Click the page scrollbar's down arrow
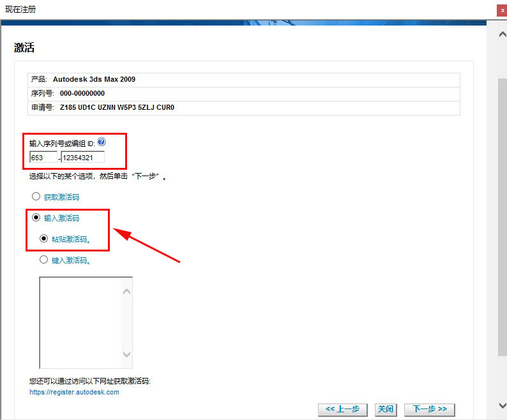Screen dimensions: 507x420 tap(503, 405)
